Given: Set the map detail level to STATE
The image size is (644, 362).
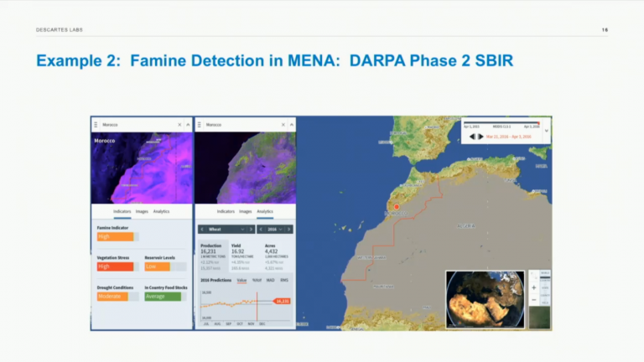Looking at the screenshot, I should click(545, 287).
